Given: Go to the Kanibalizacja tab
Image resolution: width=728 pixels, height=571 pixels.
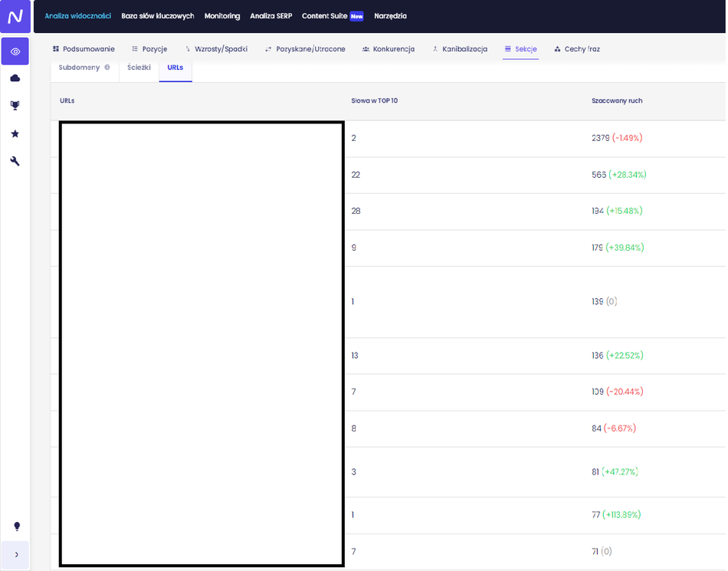Looking at the screenshot, I should point(460,49).
